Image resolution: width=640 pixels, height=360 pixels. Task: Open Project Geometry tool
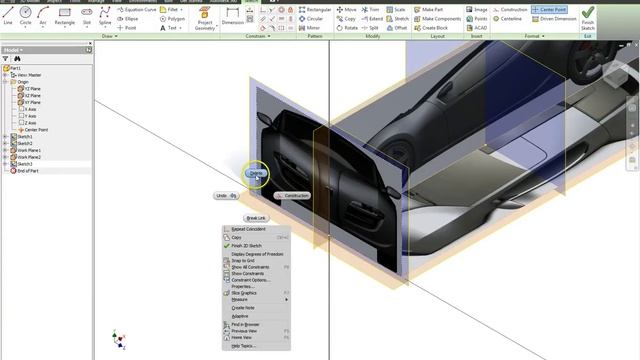click(x=205, y=18)
